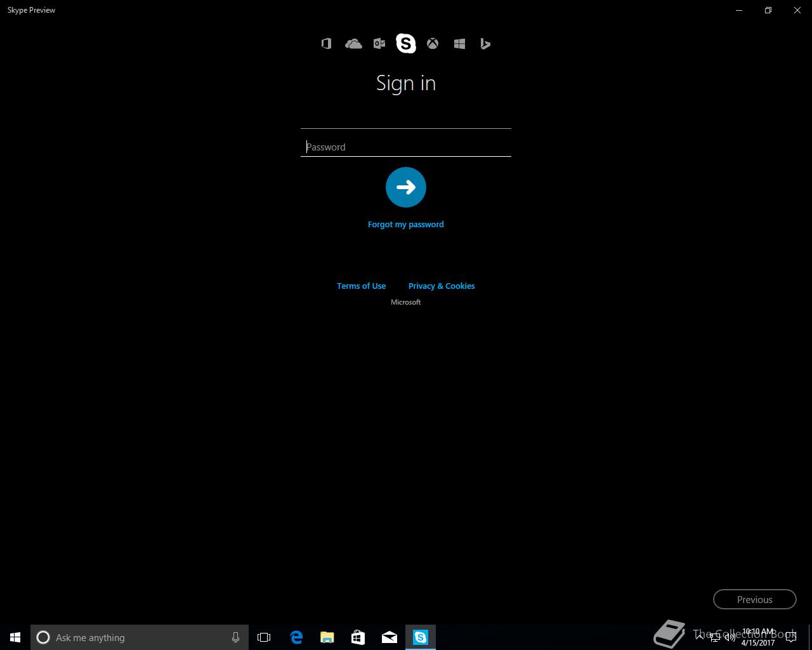
Task: Activate the Cortana microphone icon
Action: [x=235, y=637]
